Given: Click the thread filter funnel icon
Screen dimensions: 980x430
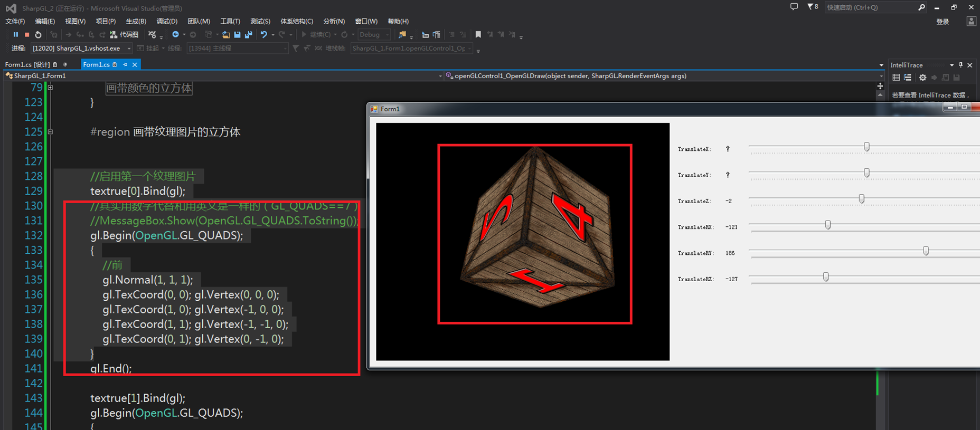Looking at the screenshot, I should [x=296, y=49].
